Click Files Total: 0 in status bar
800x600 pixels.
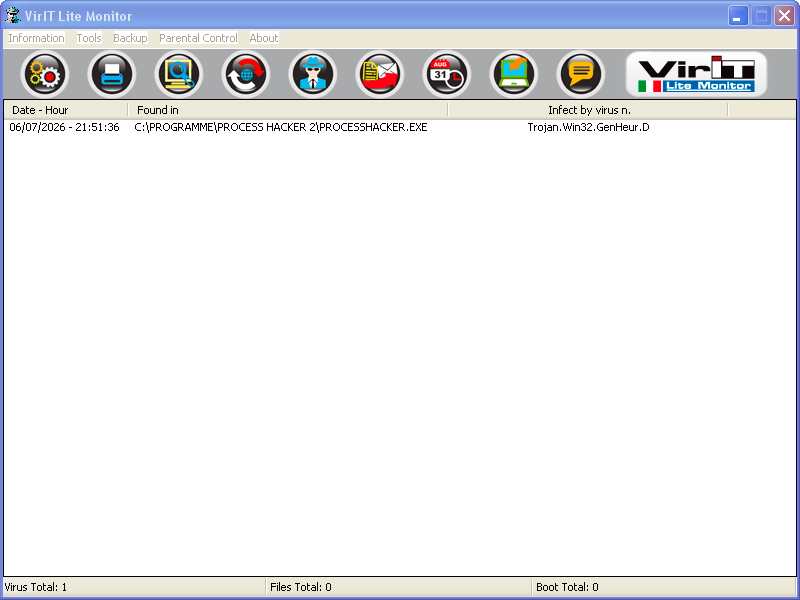[x=301, y=587]
